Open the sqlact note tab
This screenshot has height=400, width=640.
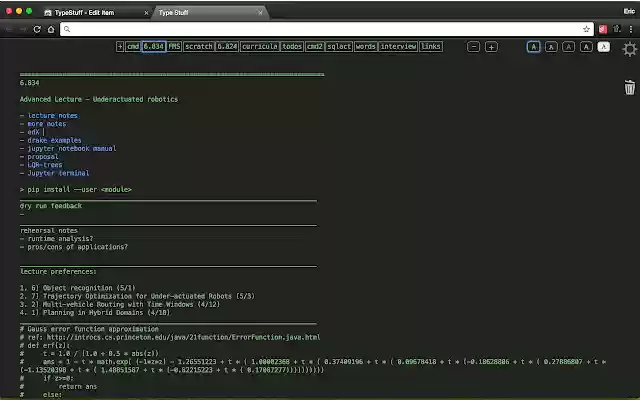[339, 47]
